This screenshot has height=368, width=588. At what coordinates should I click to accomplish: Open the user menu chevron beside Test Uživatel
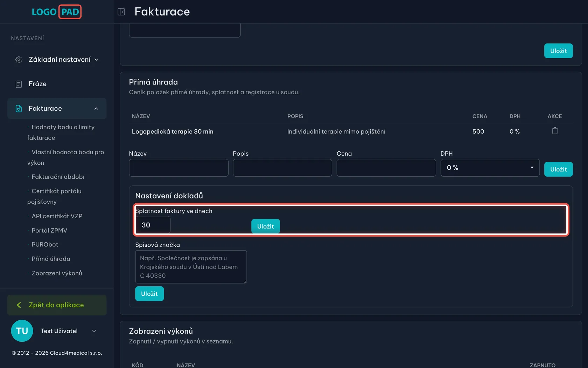[94, 331]
